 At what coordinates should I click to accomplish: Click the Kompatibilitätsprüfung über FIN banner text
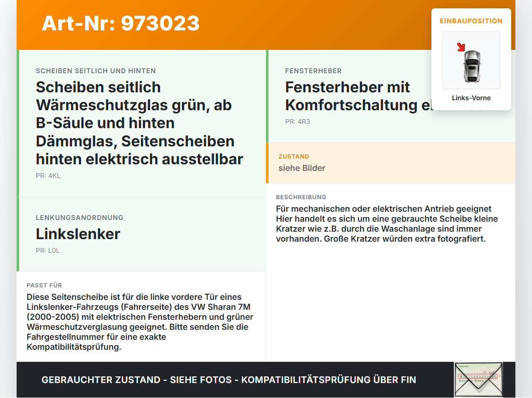pyautogui.click(x=229, y=380)
